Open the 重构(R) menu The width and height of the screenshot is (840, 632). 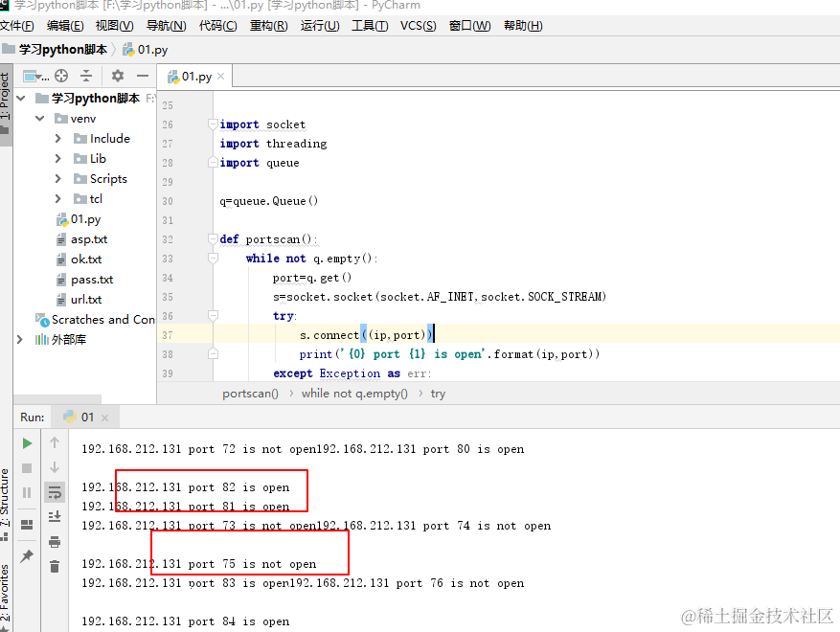(268, 26)
